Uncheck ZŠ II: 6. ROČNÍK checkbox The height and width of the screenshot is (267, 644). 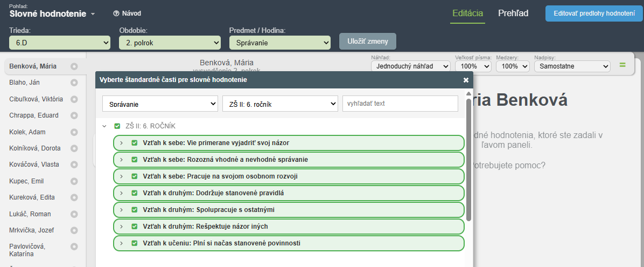(x=117, y=126)
